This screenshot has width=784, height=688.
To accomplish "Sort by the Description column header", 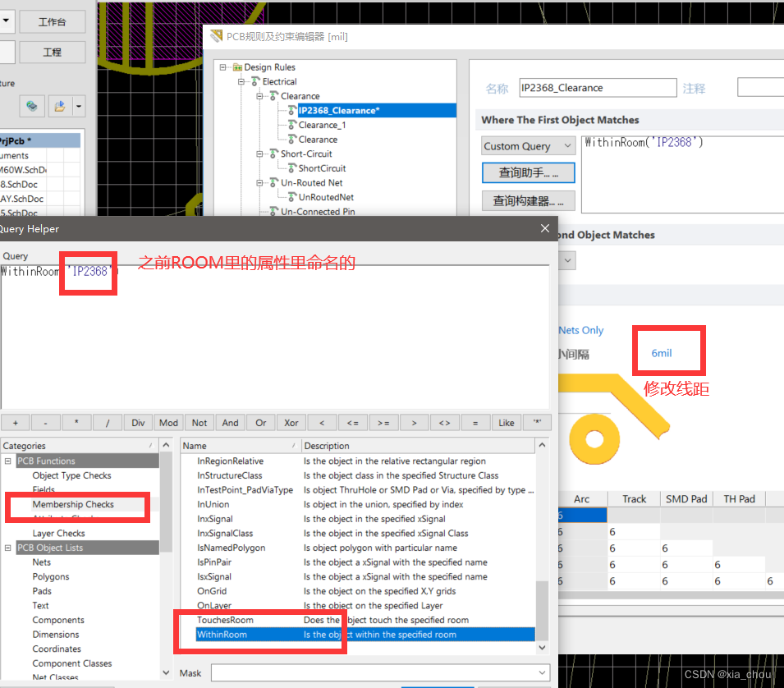I will (x=418, y=446).
